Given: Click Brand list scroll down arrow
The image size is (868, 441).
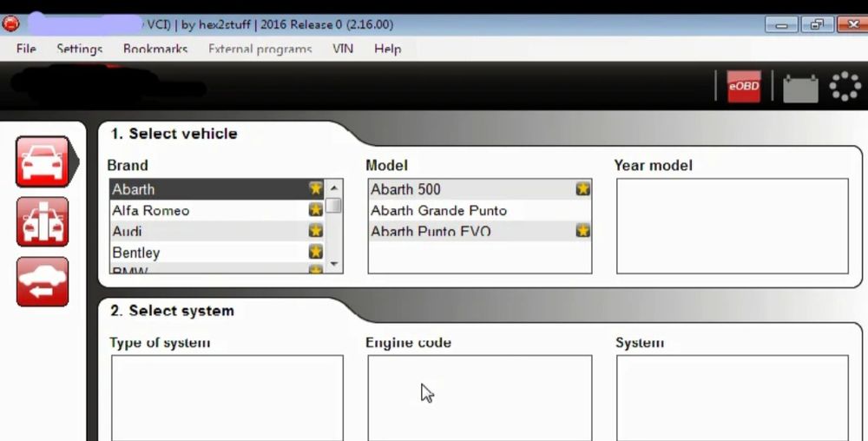Looking at the screenshot, I should (334, 264).
